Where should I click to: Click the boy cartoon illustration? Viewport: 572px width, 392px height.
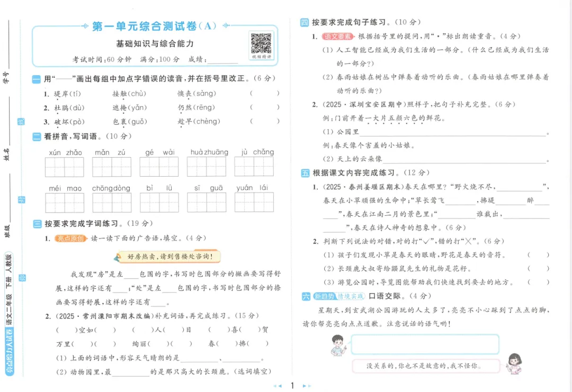pos(338,345)
